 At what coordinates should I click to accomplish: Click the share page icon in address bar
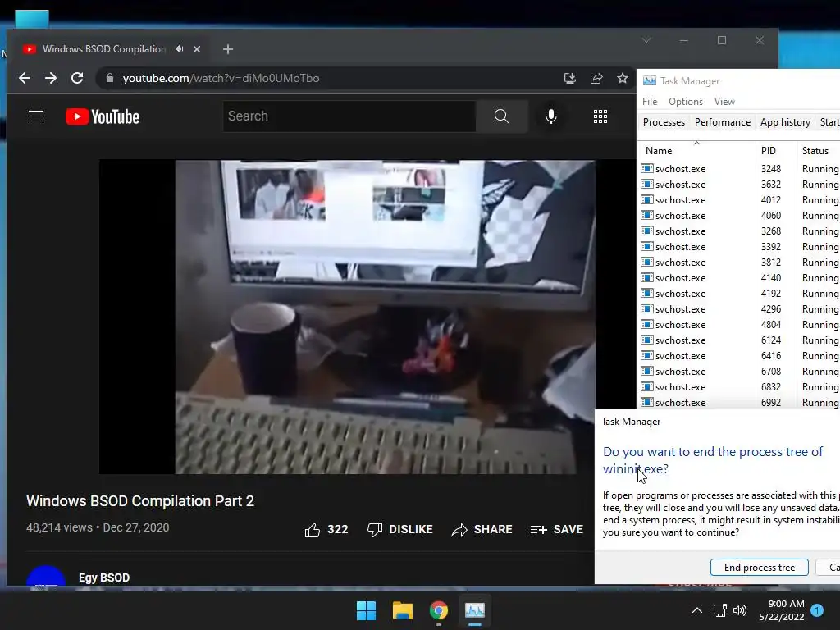596,78
